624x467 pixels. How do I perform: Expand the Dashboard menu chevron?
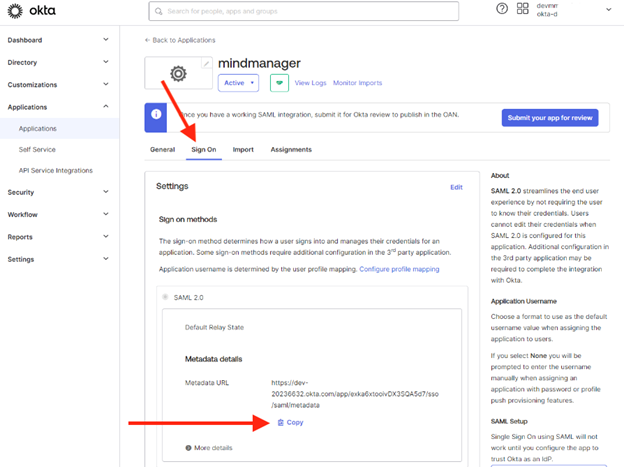[106, 39]
